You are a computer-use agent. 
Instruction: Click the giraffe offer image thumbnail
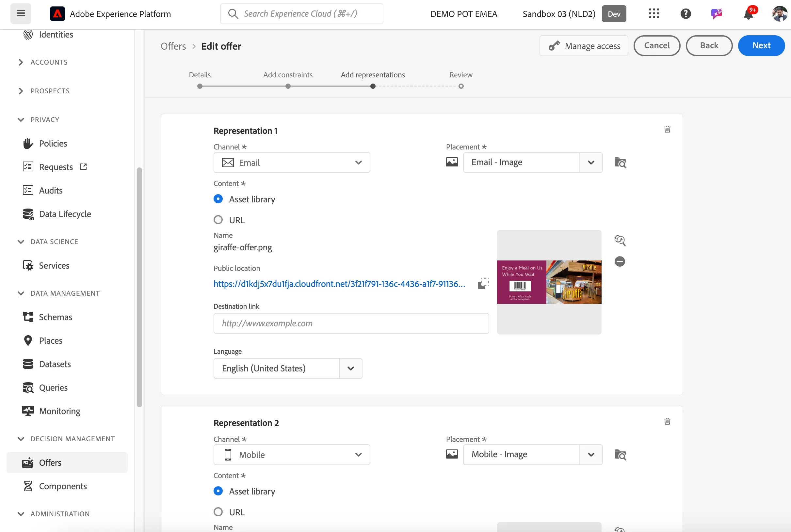549,282
